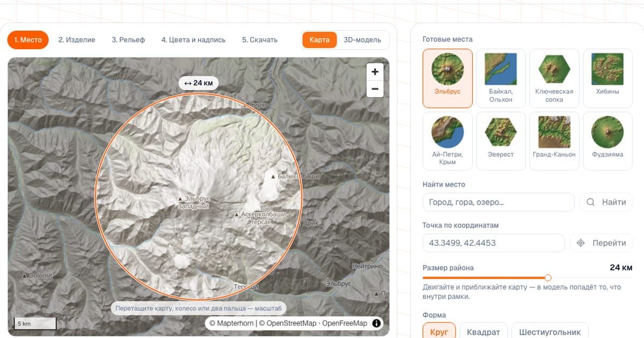Zoom in the map with plus button
Image resolution: width=644 pixels, height=338 pixels.
tap(375, 71)
